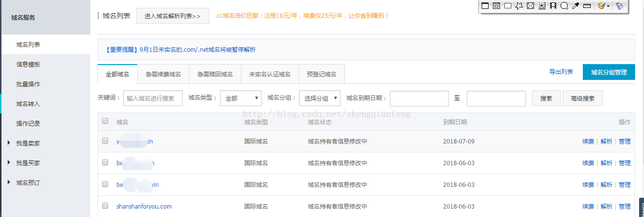Open the palette output options dropdown arrow
Image resolution: width=644 pixels, height=217 pixels.
[608, 6]
